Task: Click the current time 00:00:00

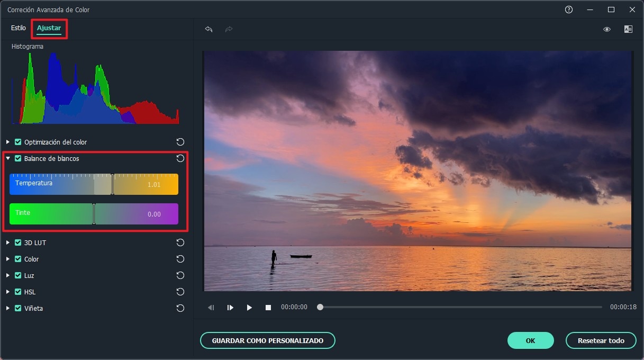Action: click(294, 307)
